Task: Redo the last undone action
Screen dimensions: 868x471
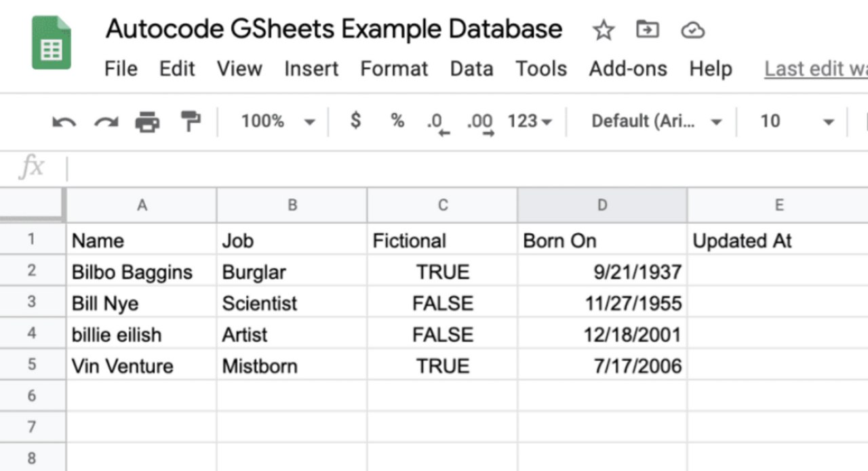Action: pos(106,122)
